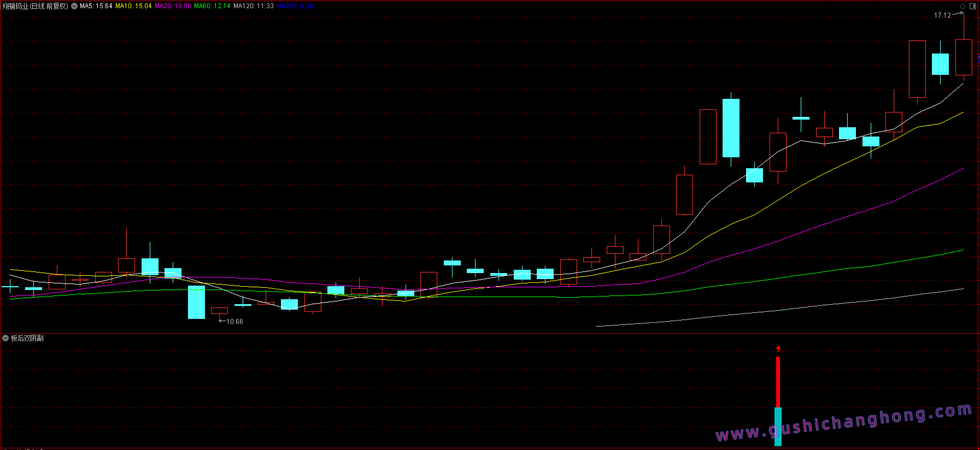
Task: Select the blue MA250: 9.28 label
Action: coord(295,6)
